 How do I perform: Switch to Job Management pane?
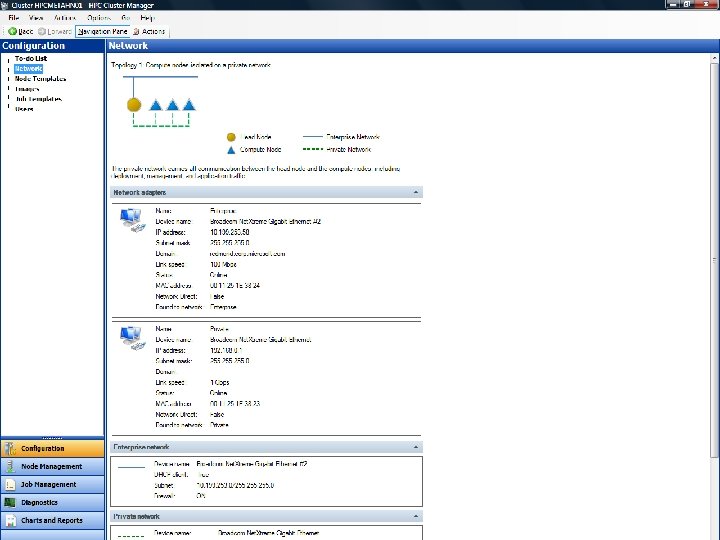coord(52,484)
